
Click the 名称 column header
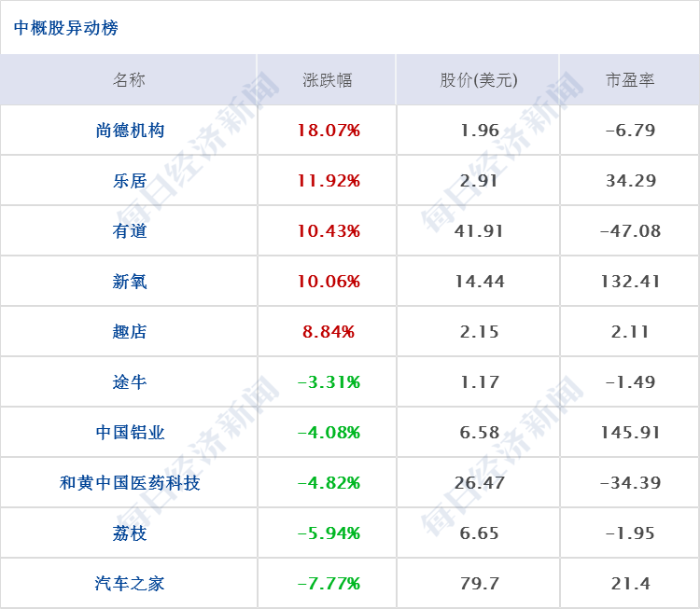[x=129, y=80]
